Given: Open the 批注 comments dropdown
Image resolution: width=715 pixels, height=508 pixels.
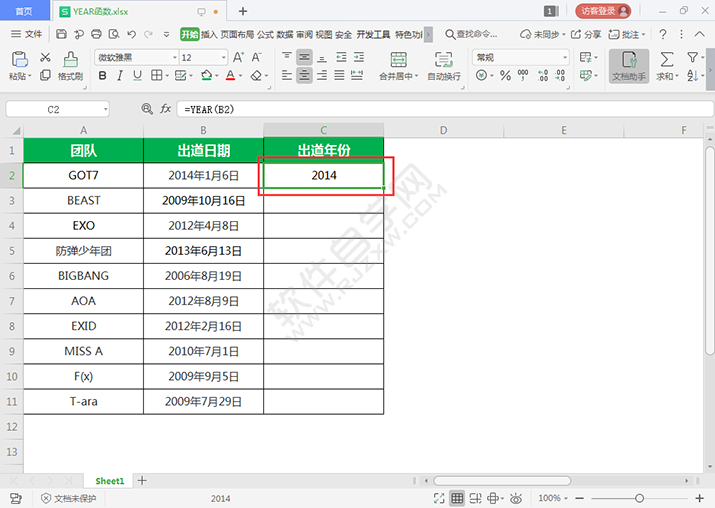Looking at the screenshot, I should (x=627, y=34).
